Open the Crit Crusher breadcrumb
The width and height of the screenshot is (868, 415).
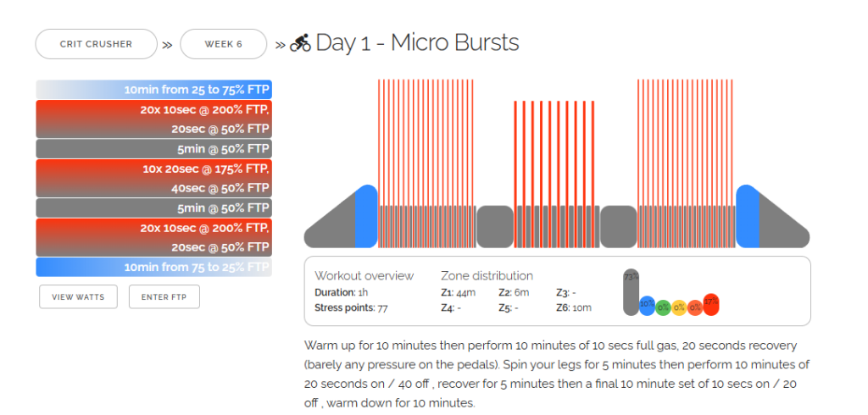pyautogui.click(x=97, y=44)
